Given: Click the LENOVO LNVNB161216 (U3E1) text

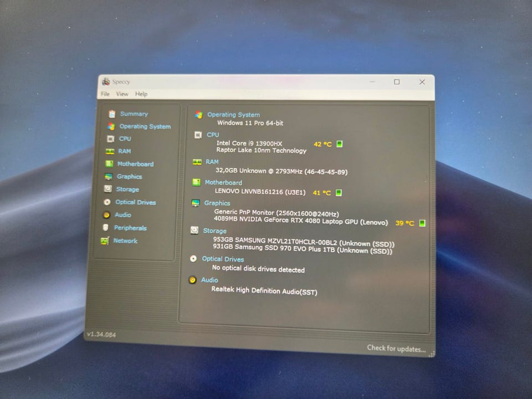Looking at the screenshot, I should click(260, 192).
